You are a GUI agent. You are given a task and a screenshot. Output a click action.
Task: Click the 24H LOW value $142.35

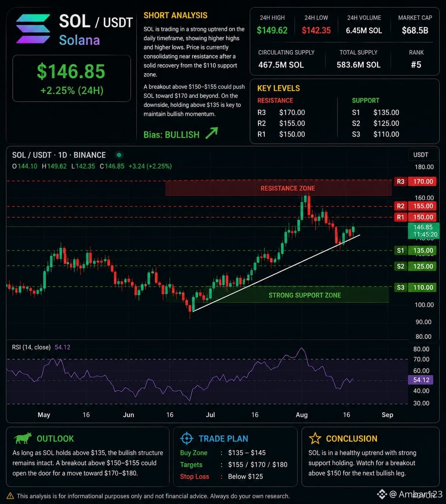[x=316, y=30]
